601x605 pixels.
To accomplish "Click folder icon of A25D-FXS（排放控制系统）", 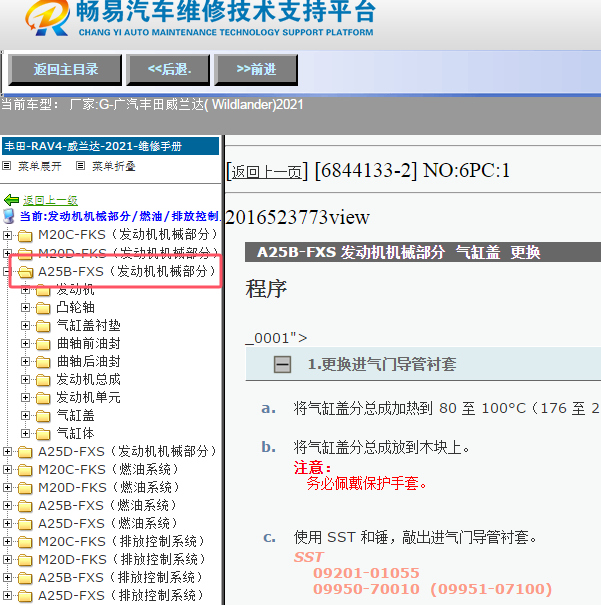I will tap(25, 596).
